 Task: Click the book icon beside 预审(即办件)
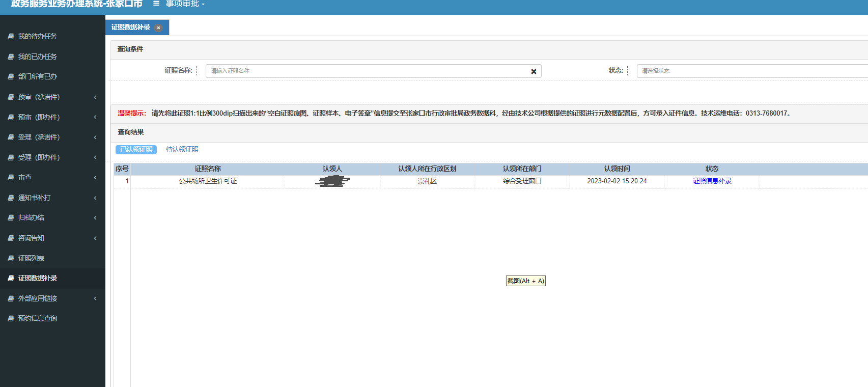tap(11, 117)
